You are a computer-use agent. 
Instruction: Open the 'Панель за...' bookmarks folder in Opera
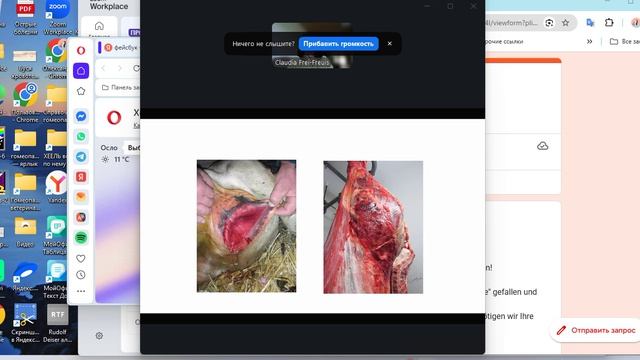[x=120, y=87]
